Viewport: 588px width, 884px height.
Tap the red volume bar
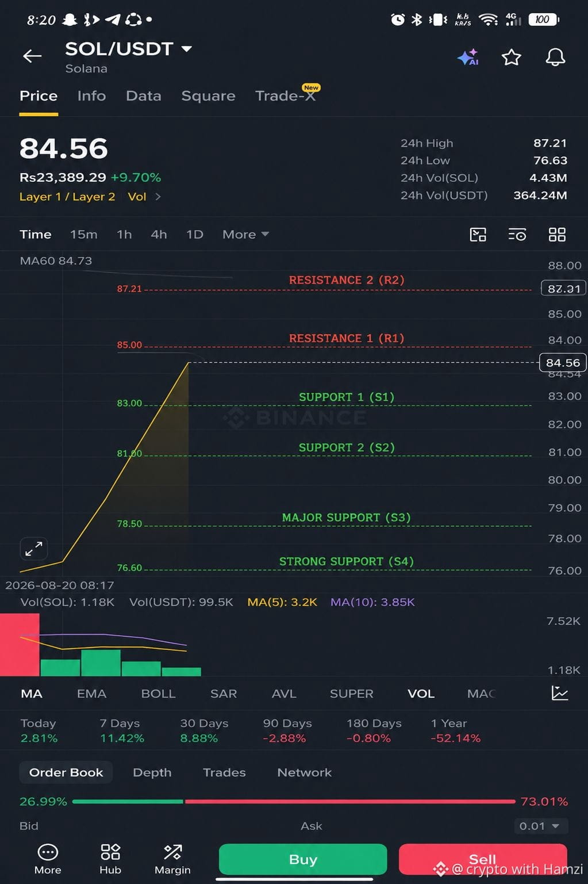click(20, 645)
